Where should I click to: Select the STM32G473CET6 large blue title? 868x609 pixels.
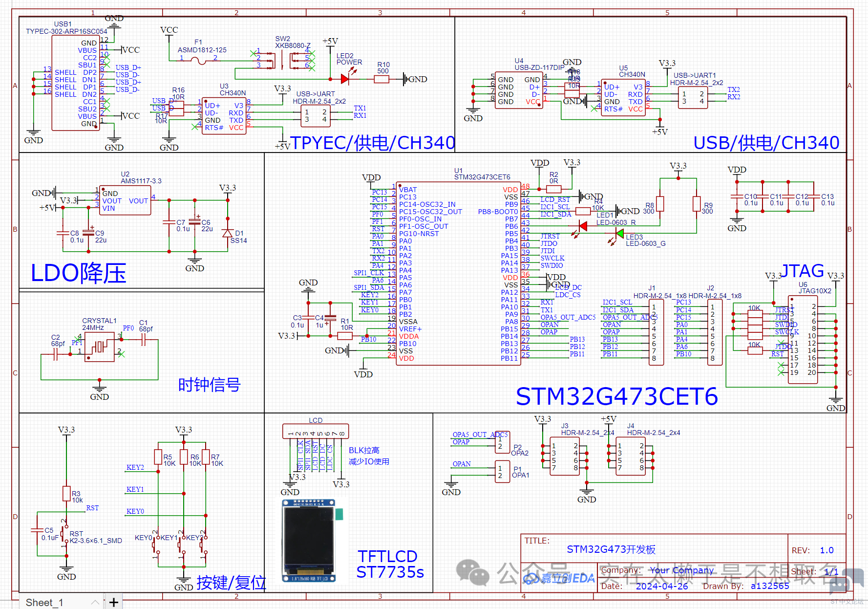tap(617, 396)
